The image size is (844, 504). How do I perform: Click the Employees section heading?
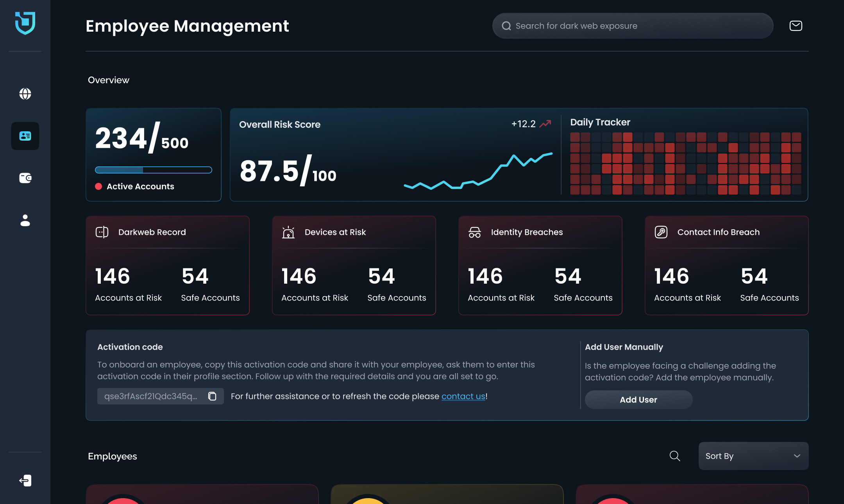(x=113, y=456)
